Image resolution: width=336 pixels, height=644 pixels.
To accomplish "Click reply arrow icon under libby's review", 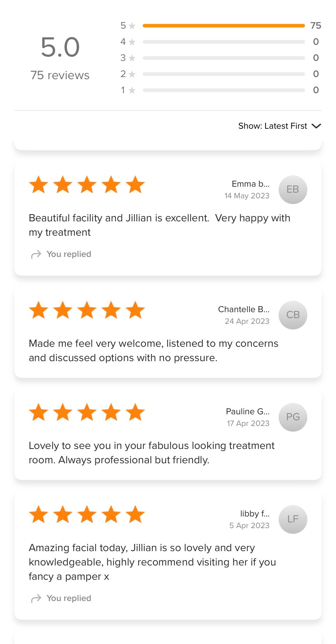I will tap(36, 599).
